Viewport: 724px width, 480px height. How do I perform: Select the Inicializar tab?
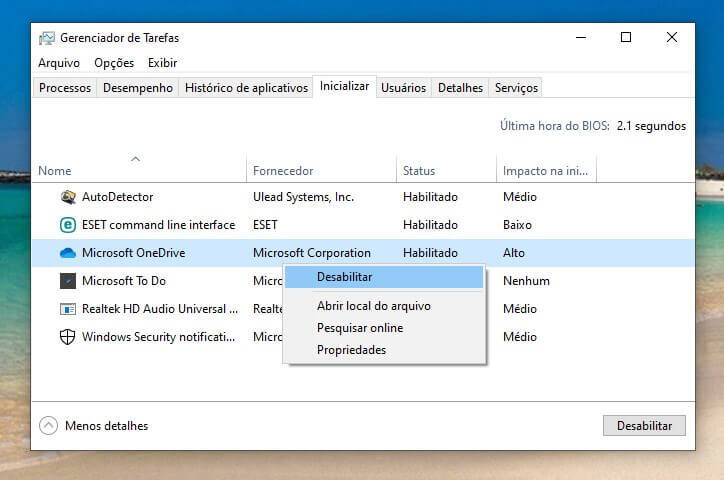pyautogui.click(x=344, y=86)
